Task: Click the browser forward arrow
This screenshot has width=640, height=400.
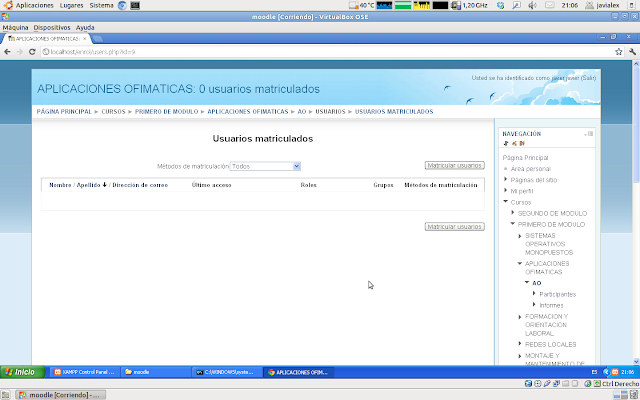Action: pos(20,52)
